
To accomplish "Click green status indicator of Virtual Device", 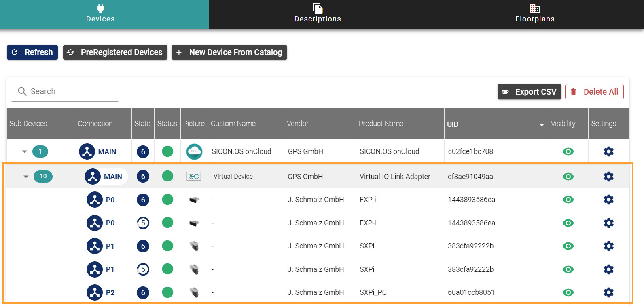I will [167, 177].
